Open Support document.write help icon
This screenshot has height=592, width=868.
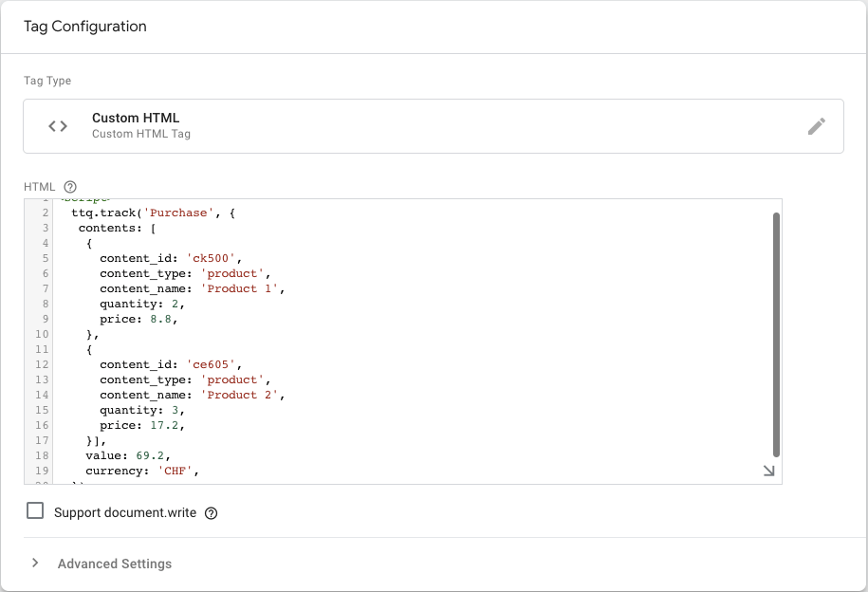coord(211,513)
